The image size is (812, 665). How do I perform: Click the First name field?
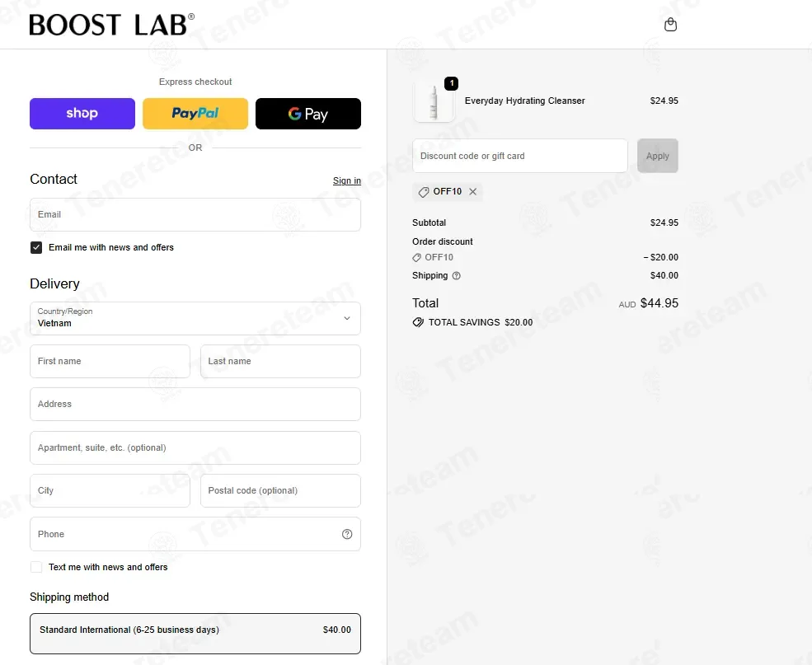point(110,361)
